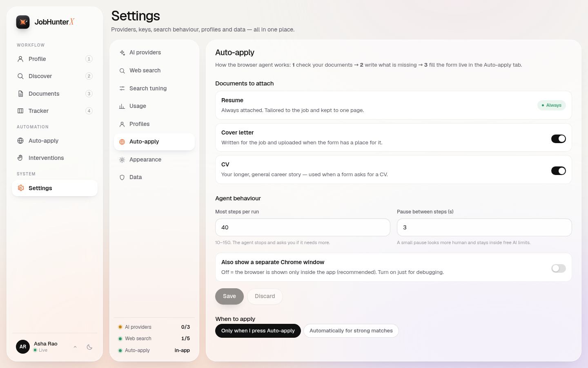Click the Documents step badge 3

coord(89,94)
